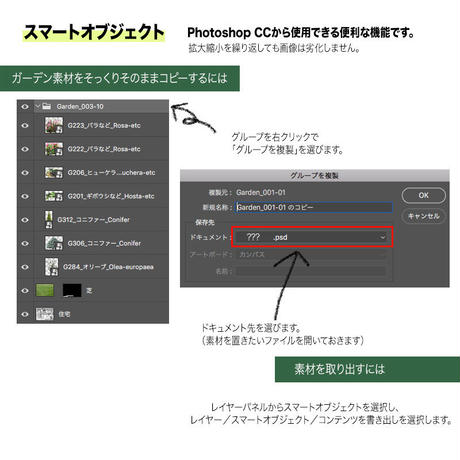The width and height of the screenshot is (460, 460).
Task: Click the dropdown arrow in document field
Action: pyautogui.click(x=383, y=237)
